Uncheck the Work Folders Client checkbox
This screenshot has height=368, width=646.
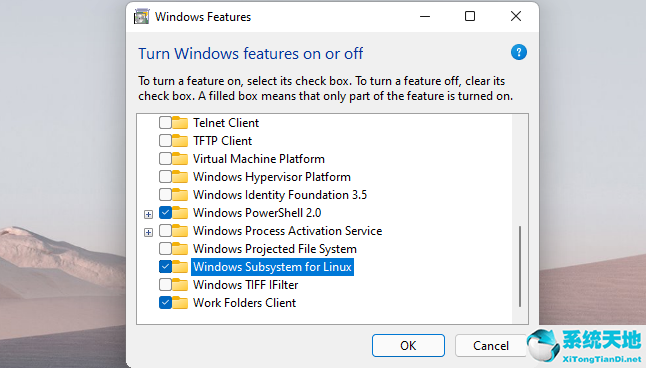pyautogui.click(x=165, y=302)
